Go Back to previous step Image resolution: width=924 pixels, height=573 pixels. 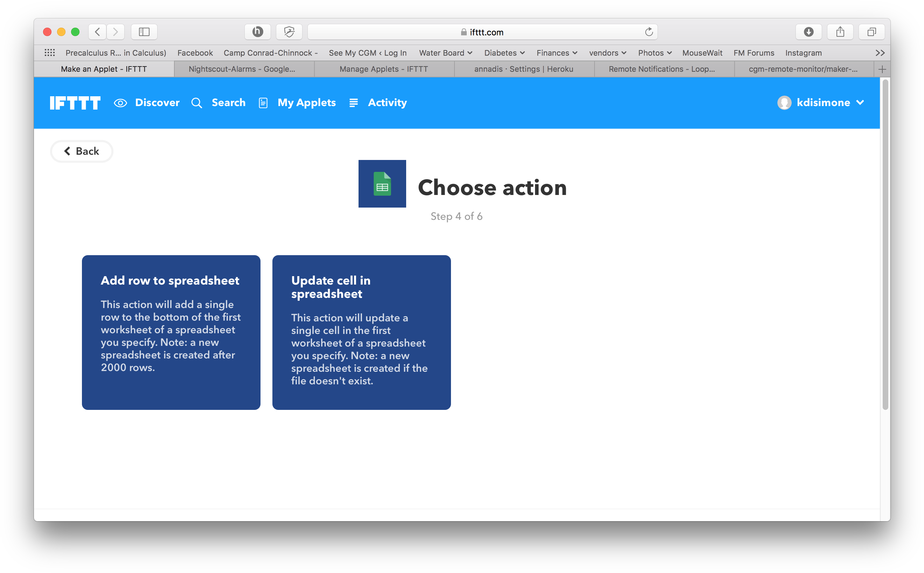(82, 151)
